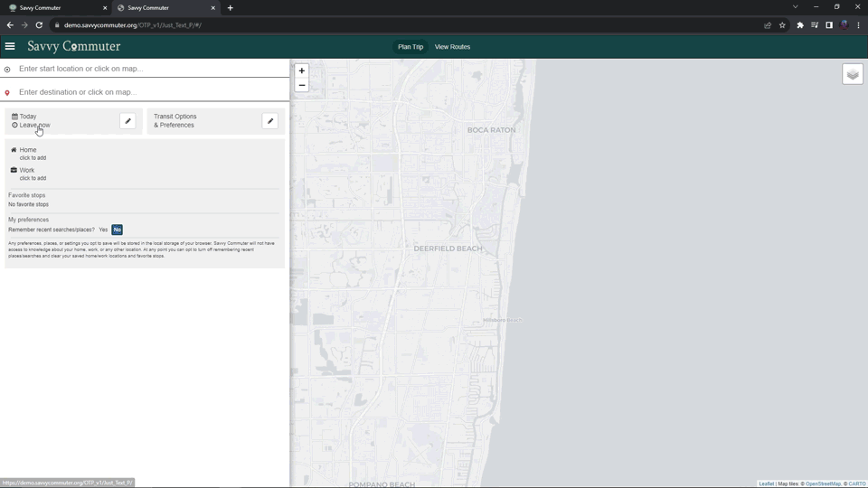Edit the departure date and time

[x=127, y=120]
